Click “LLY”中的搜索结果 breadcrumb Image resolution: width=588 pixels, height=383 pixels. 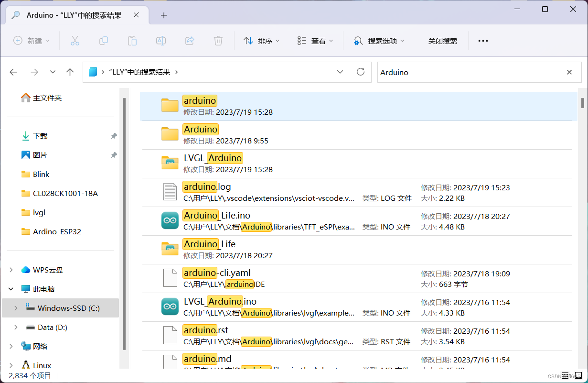(x=139, y=72)
